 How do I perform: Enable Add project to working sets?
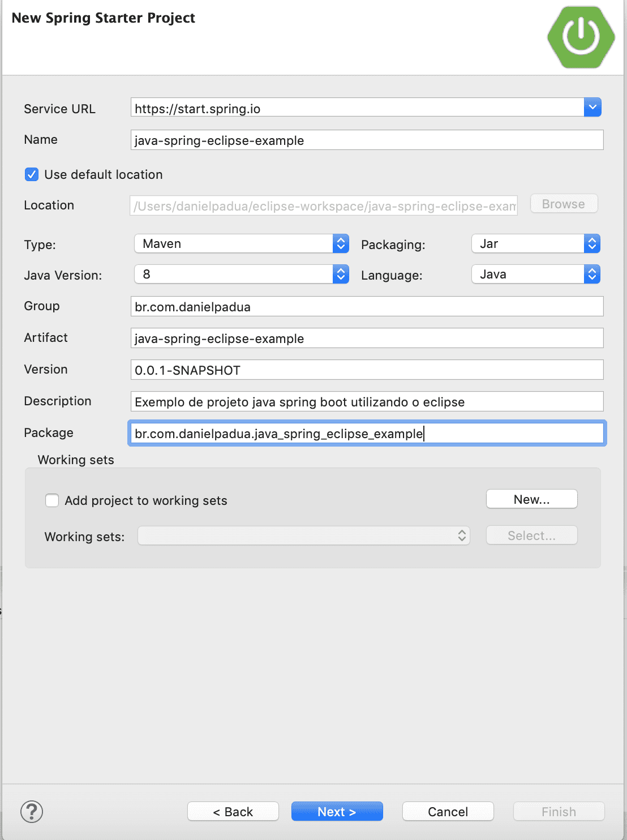(x=51, y=500)
